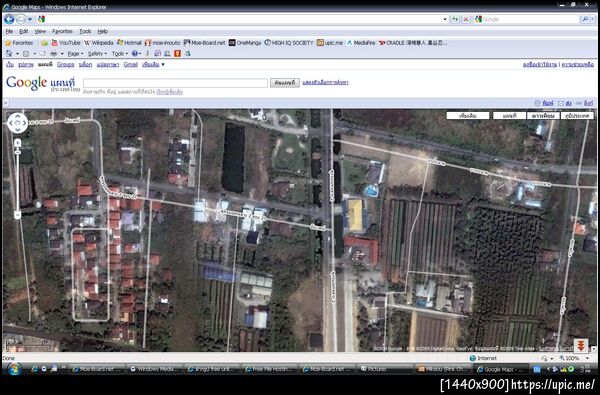This screenshot has width=600, height=395.
Task: Open the Help menu
Action: click(x=103, y=31)
